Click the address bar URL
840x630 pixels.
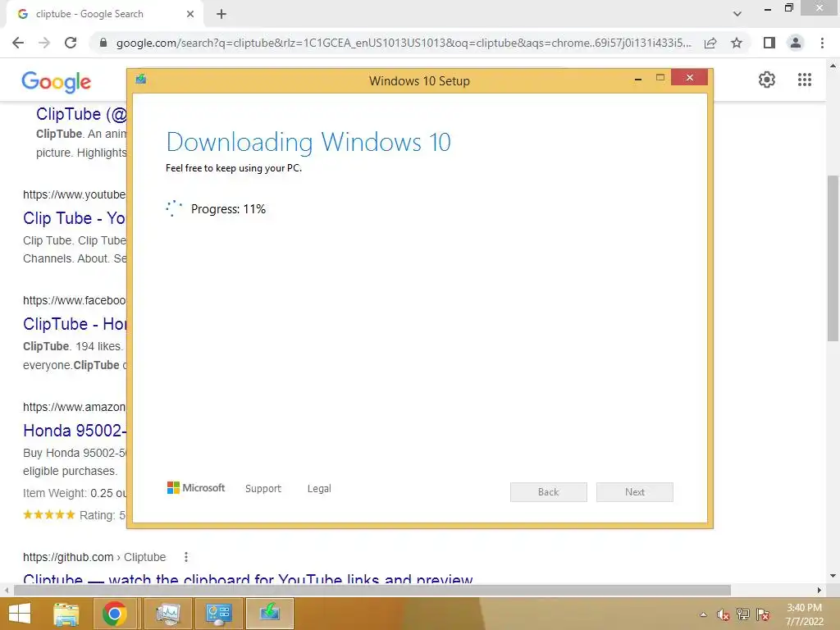[x=404, y=43]
